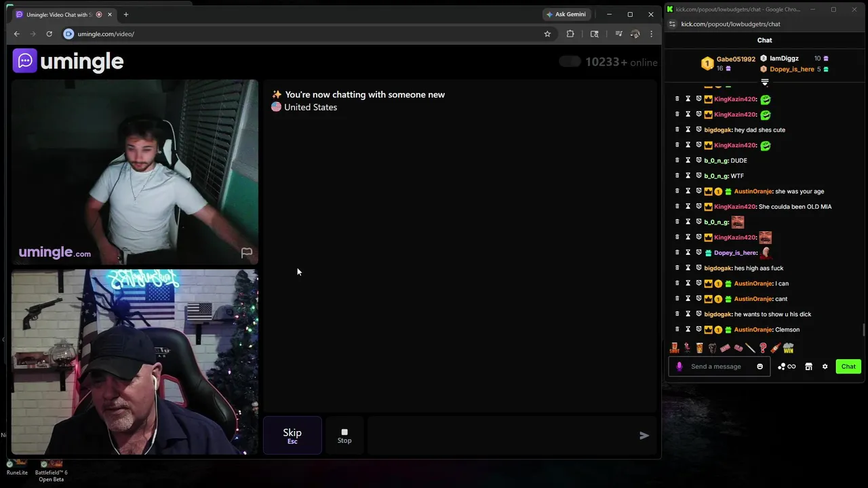Collapse the chat leaderboard arrow
Image resolution: width=868 pixels, height=488 pixels.
[765, 82]
